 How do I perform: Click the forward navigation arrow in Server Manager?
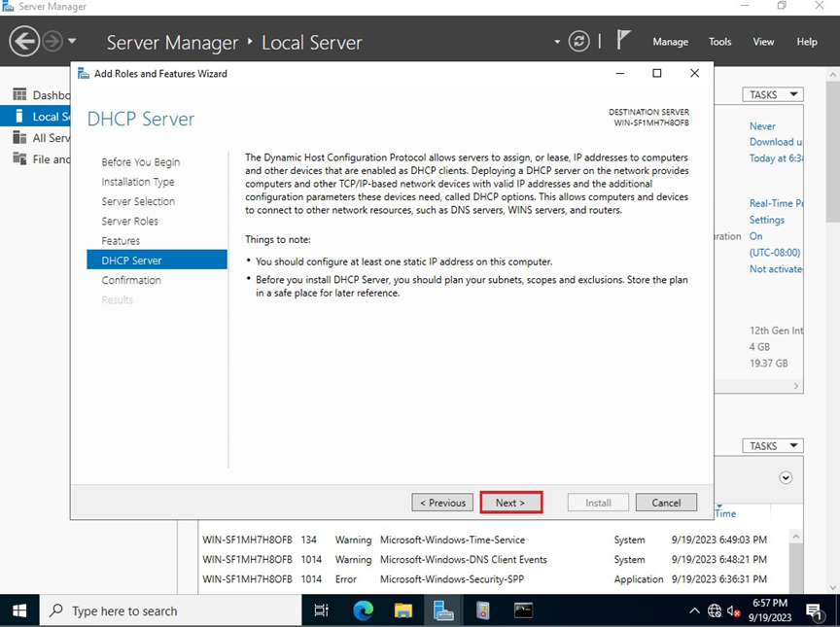click(x=52, y=41)
